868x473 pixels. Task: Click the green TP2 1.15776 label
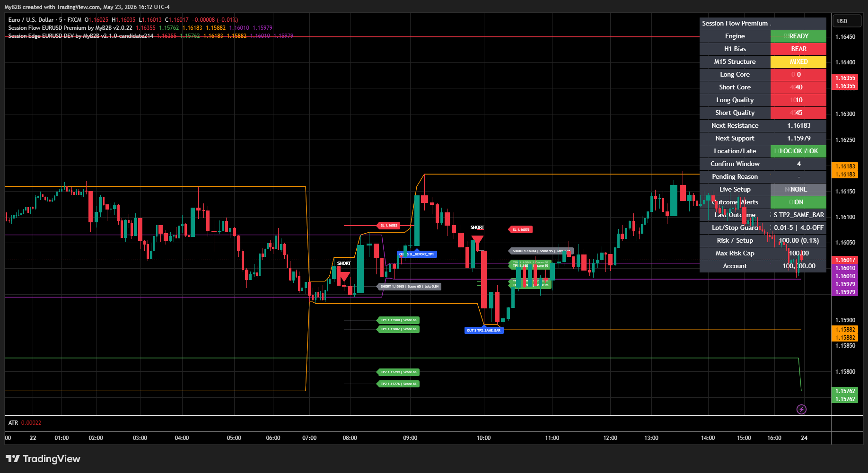[398, 384]
